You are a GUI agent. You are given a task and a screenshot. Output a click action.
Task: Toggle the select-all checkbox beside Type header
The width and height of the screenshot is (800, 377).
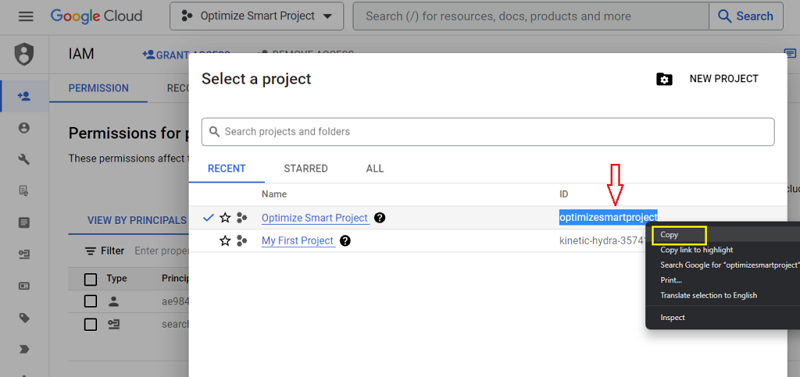click(90, 279)
